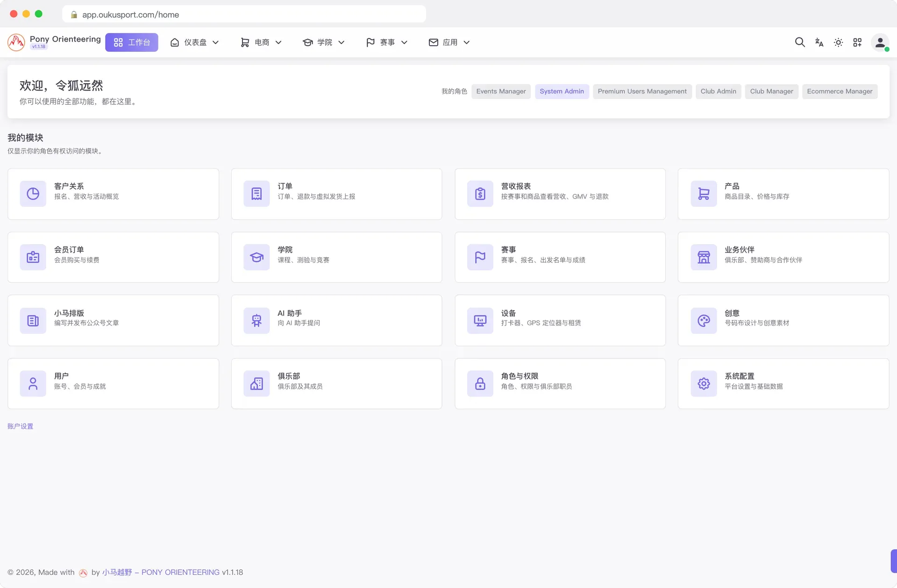This screenshot has width=897, height=588.
Task: Expand the 电商 dropdown menu
Action: point(261,43)
